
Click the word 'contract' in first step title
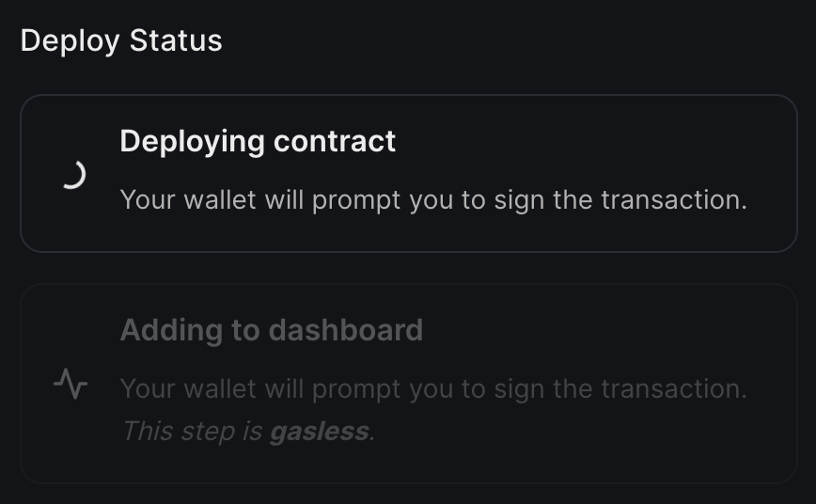[x=335, y=142]
